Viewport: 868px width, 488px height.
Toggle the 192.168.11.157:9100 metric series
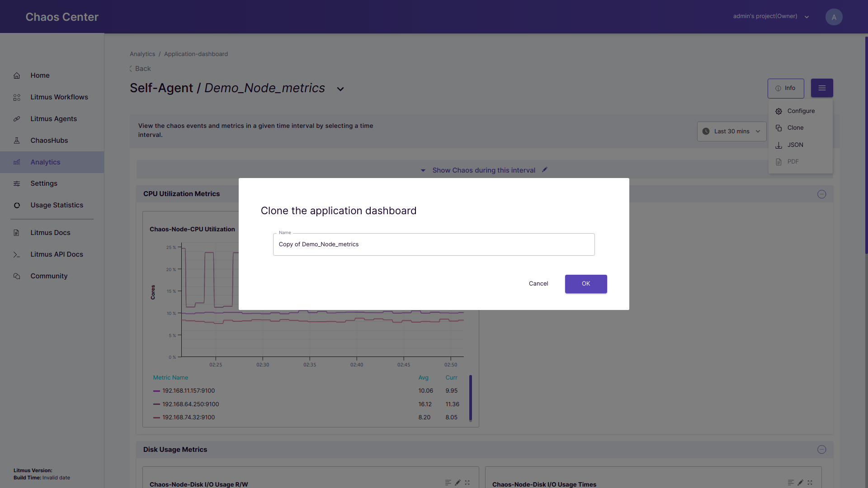tap(189, 391)
